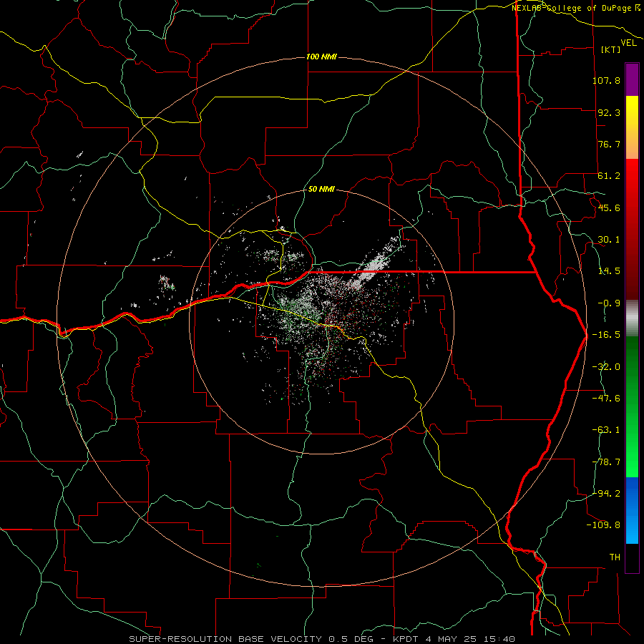644x644 pixels.
Task: Click the VEL legend title
Action: (628, 42)
